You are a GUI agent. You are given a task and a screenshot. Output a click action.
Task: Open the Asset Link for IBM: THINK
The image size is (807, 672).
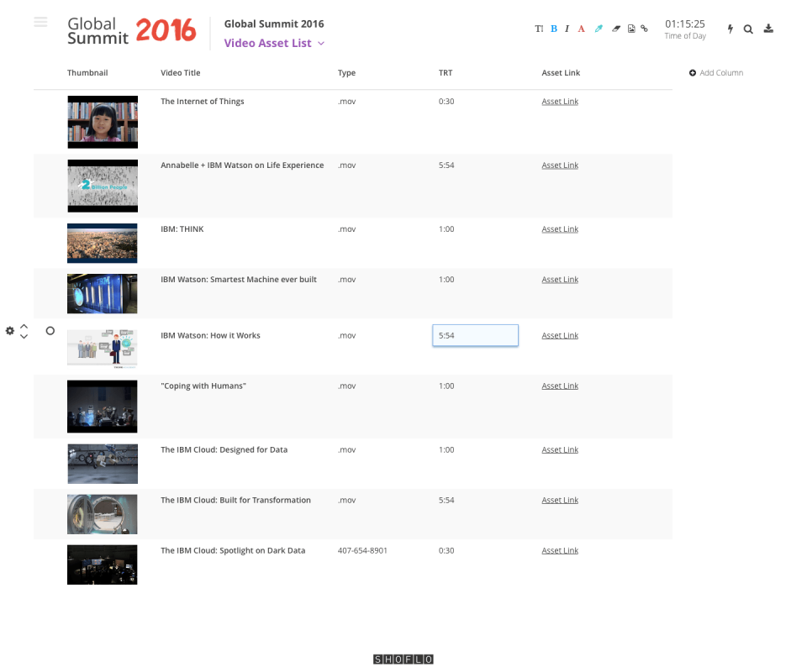pyautogui.click(x=559, y=228)
